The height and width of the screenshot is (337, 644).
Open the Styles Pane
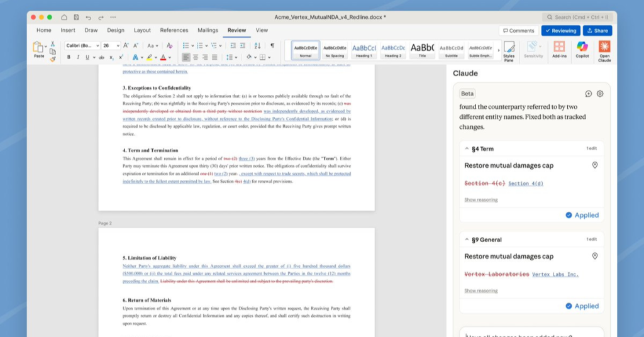[x=509, y=51]
